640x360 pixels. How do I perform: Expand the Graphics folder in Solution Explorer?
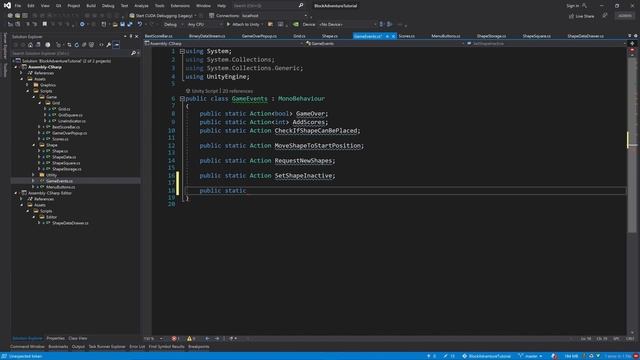tap(28, 85)
